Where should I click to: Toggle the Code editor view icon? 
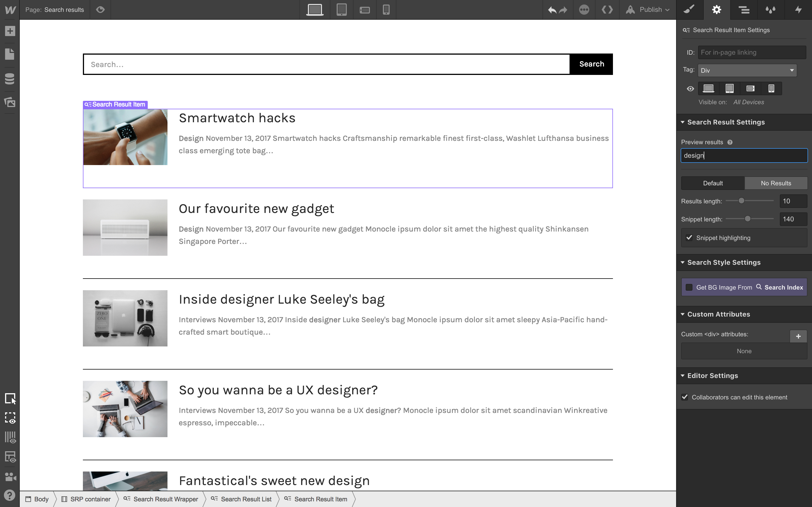[607, 9]
